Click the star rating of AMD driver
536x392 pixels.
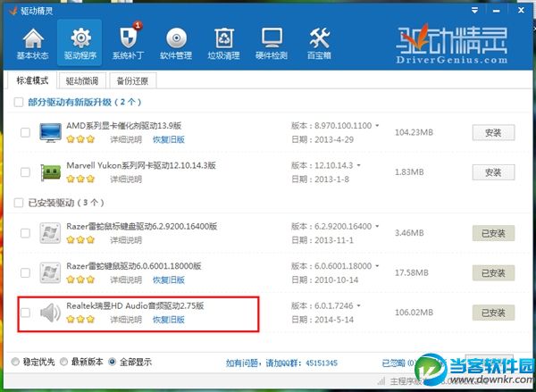[80, 139]
